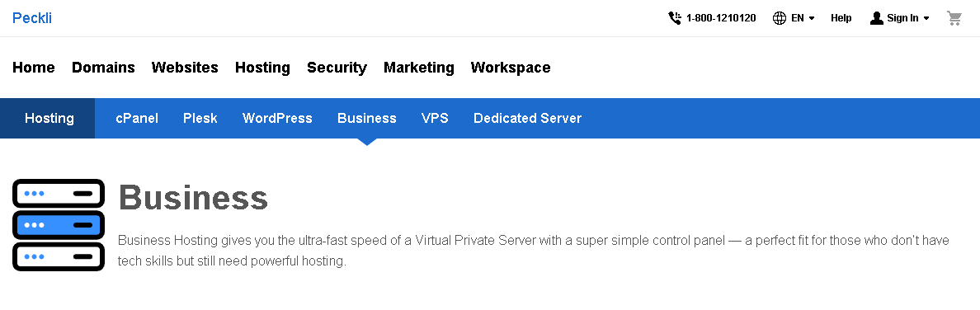Image resolution: width=980 pixels, height=310 pixels.
Task: Open the Domains menu item
Action: coord(103,68)
